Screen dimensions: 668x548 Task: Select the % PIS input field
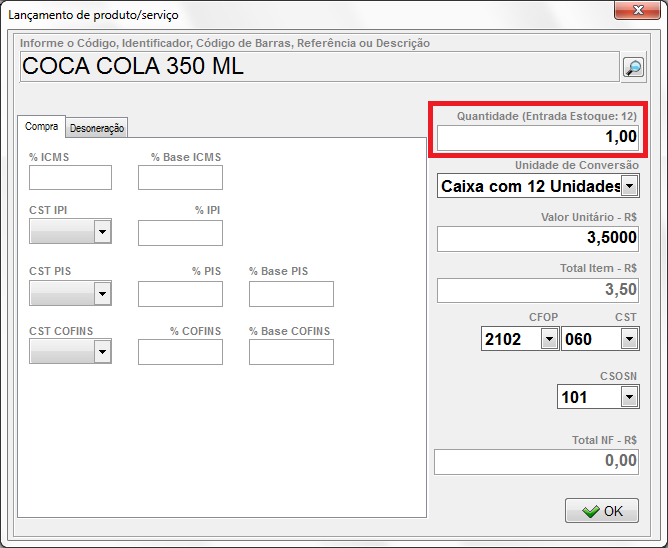click(x=180, y=294)
